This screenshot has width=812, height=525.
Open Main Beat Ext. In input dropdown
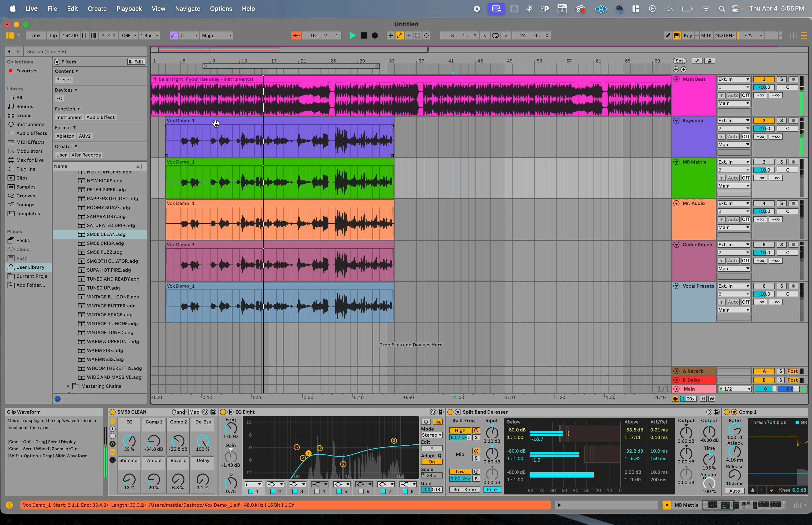click(734, 79)
